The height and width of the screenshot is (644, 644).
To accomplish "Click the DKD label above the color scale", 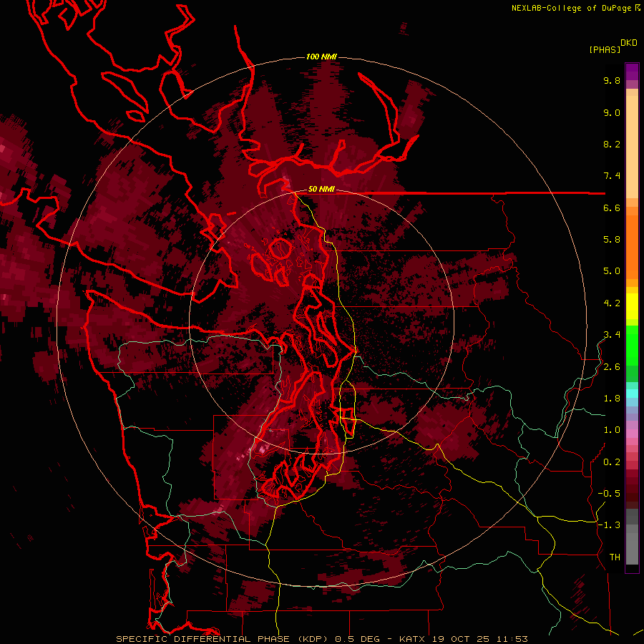I will tap(628, 43).
